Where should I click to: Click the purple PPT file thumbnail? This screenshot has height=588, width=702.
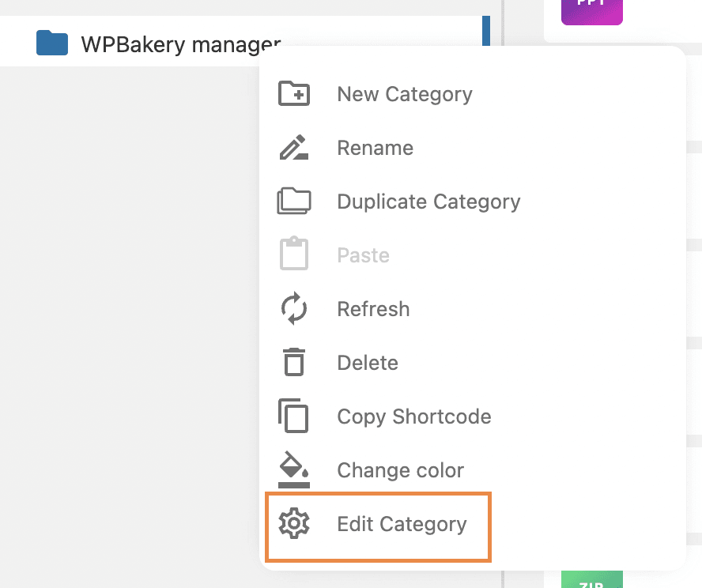pos(591,9)
